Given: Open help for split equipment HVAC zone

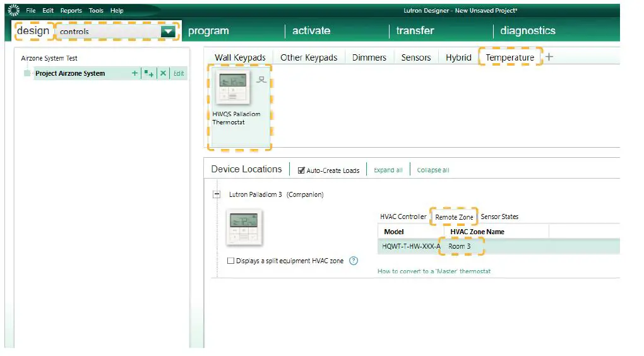Looking at the screenshot, I should coord(353,261).
